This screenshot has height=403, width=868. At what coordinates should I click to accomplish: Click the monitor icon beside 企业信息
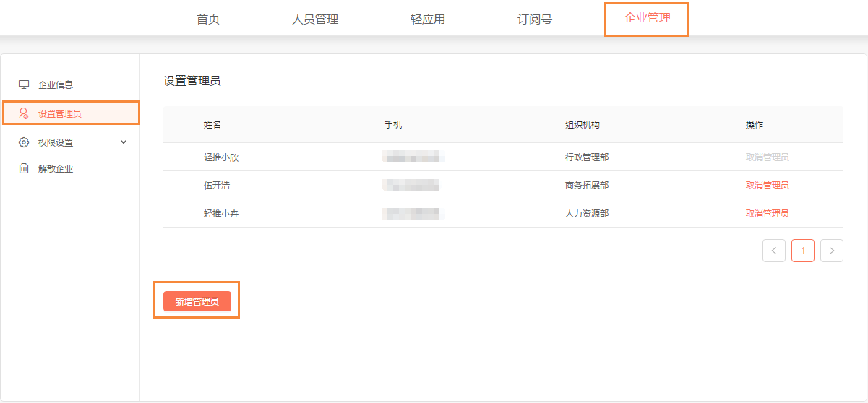click(x=24, y=84)
